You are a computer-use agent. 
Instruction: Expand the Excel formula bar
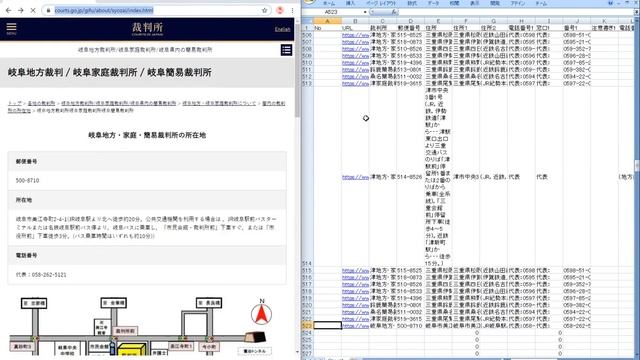[x=635, y=12]
